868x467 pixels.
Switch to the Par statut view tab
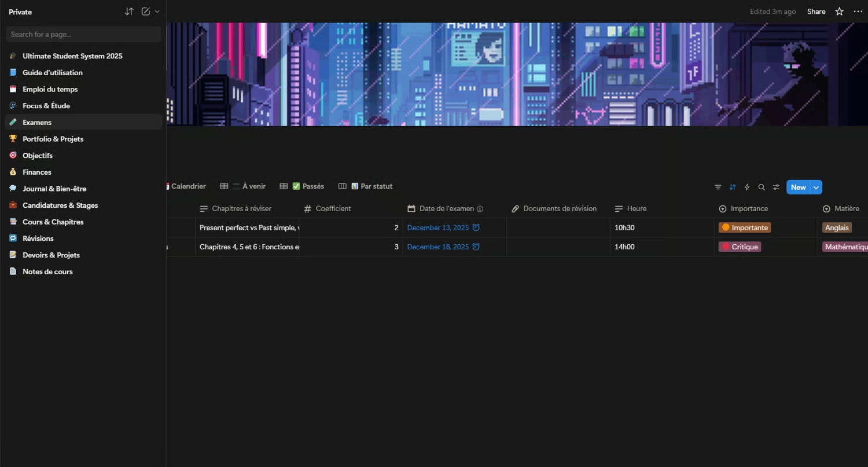[x=366, y=186]
